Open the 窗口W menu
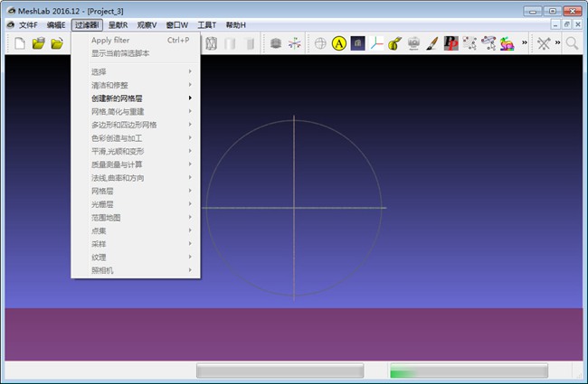Viewport: 588px width, 384px height. point(177,25)
